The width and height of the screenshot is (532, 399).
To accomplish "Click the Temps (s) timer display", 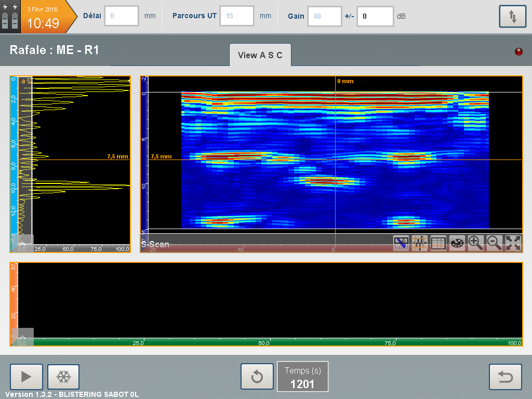I will [x=302, y=377].
